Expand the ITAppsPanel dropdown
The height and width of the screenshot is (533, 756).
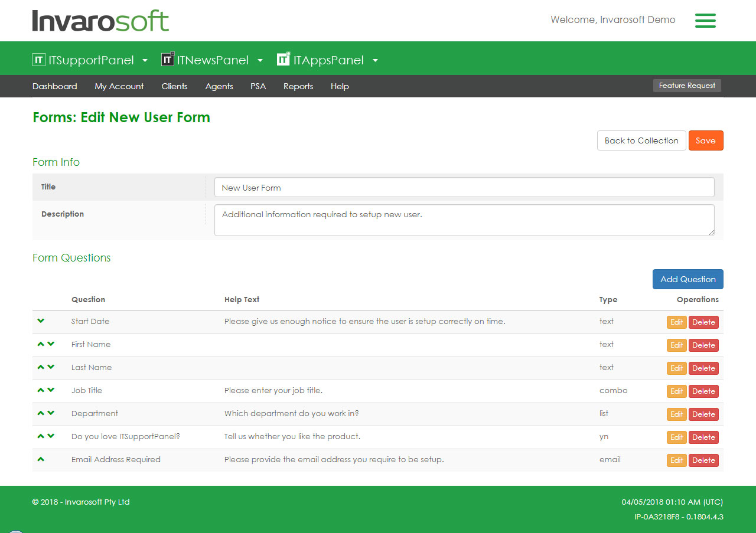[375, 60]
